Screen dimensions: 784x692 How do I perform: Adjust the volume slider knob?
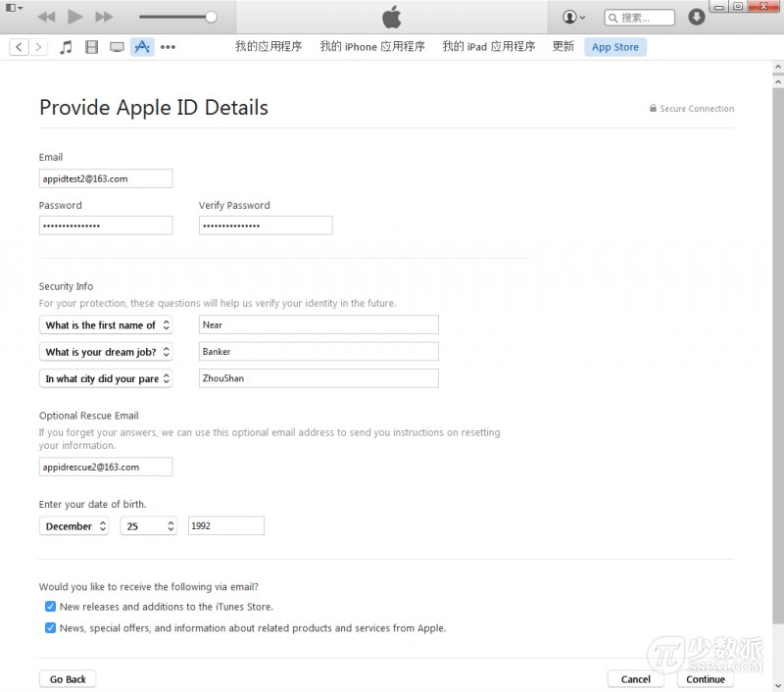pyautogui.click(x=211, y=17)
